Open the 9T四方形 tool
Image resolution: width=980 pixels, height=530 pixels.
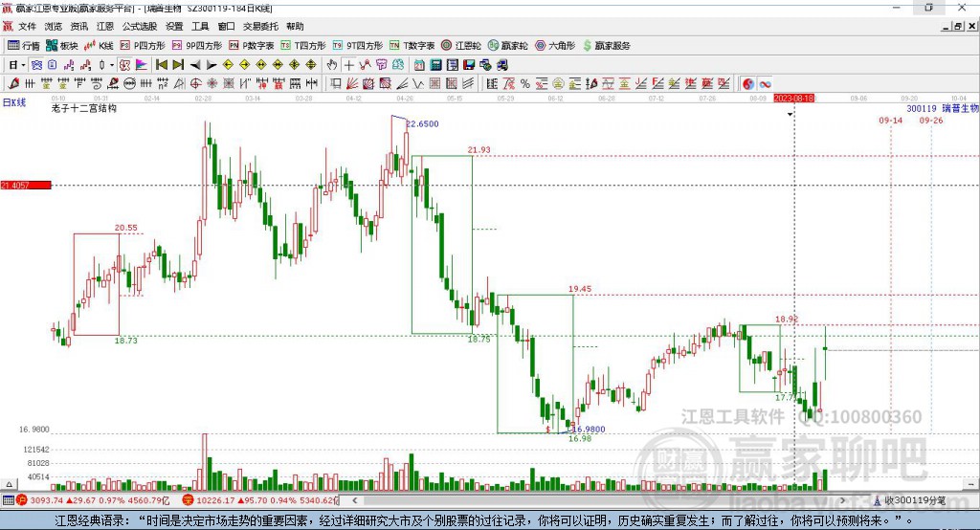pos(358,46)
